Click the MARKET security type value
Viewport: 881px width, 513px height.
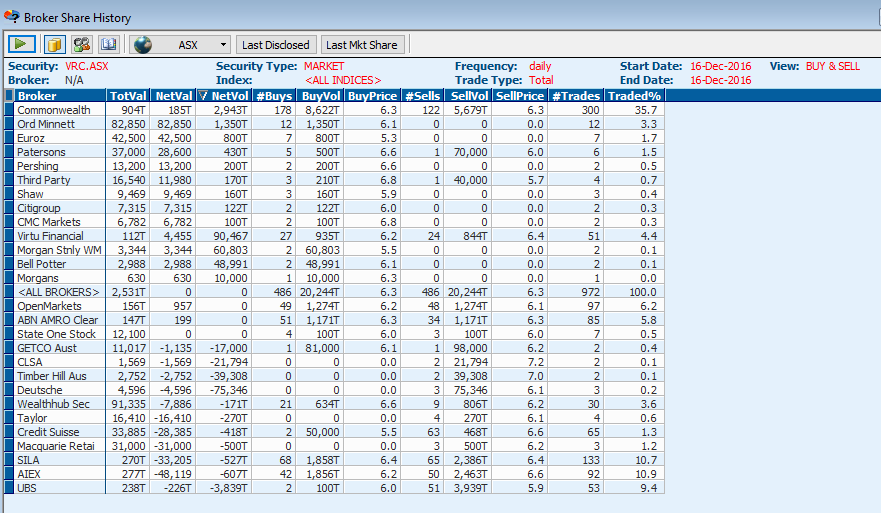click(324, 66)
